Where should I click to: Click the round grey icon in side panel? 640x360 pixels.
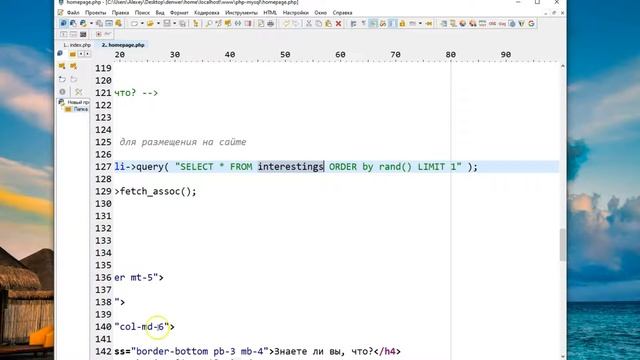(62, 92)
